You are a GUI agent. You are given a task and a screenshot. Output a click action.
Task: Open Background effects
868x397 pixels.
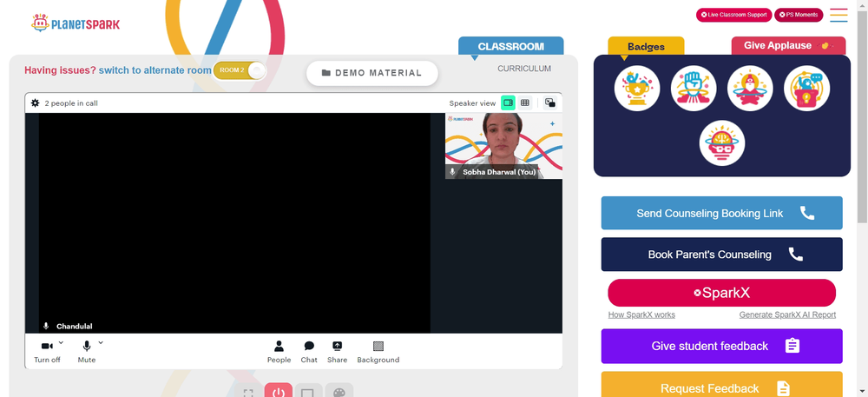[378, 352]
